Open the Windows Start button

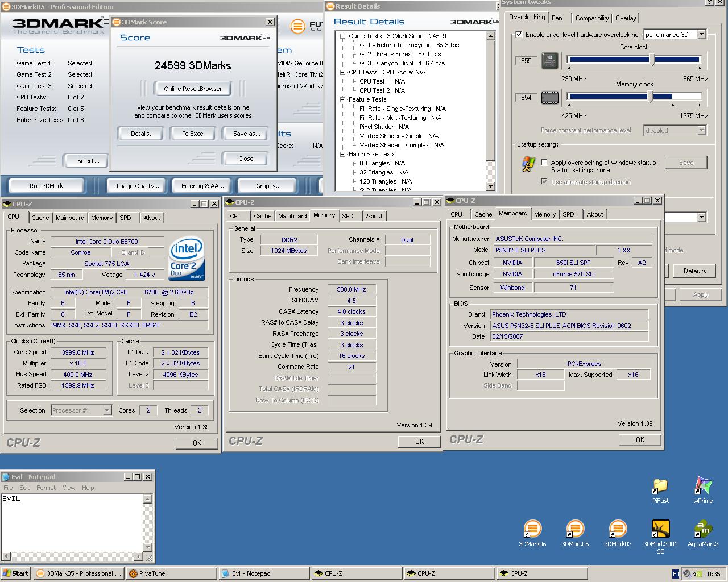pos(16,573)
